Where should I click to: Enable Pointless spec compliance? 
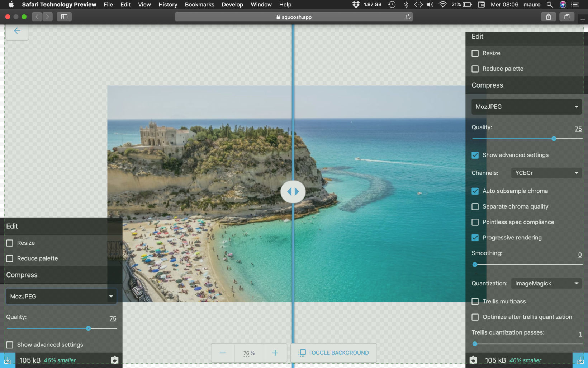(x=475, y=222)
